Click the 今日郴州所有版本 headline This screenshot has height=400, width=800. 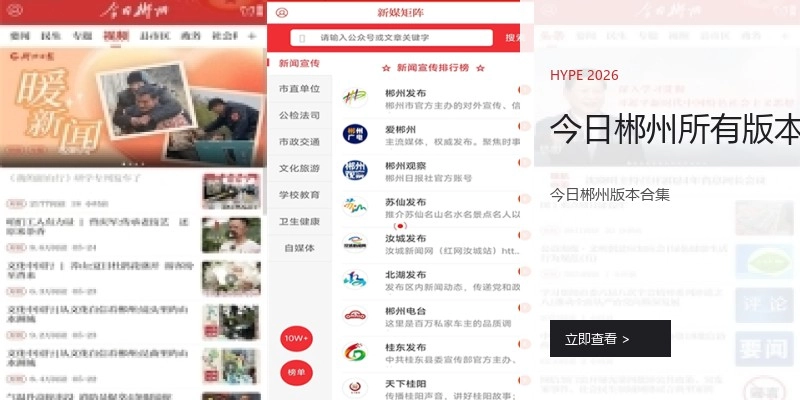(674, 130)
